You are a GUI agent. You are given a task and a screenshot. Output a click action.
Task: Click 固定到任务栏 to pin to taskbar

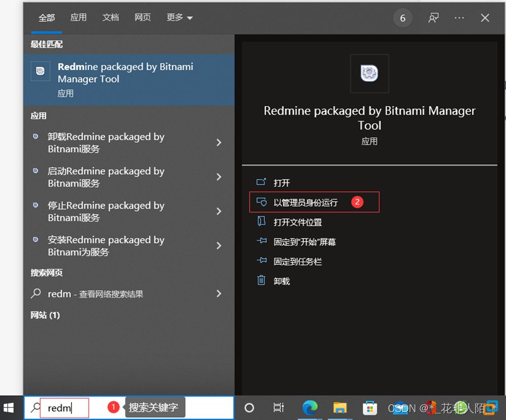pos(296,261)
